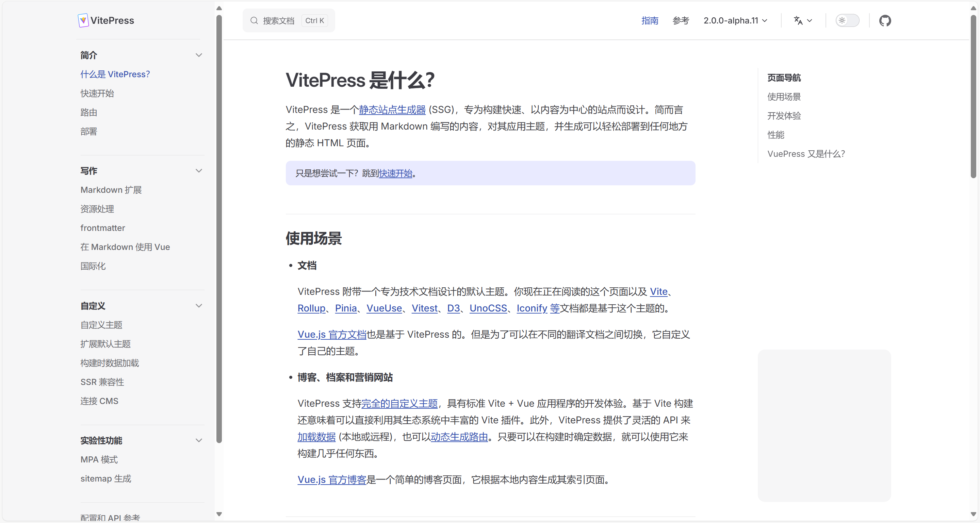The image size is (980, 523).
Task: Follow the 动态生成路由 link
Action: pos(459,437)
